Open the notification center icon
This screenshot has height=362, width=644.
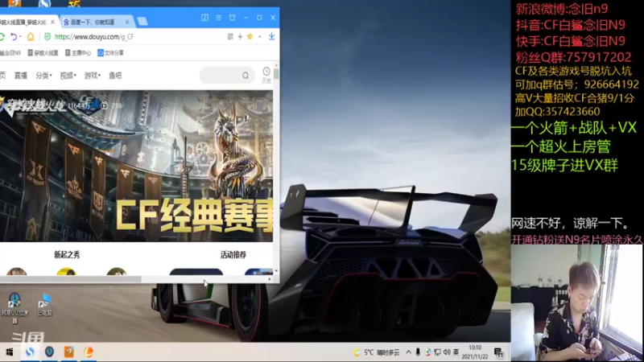click(498, 352)
